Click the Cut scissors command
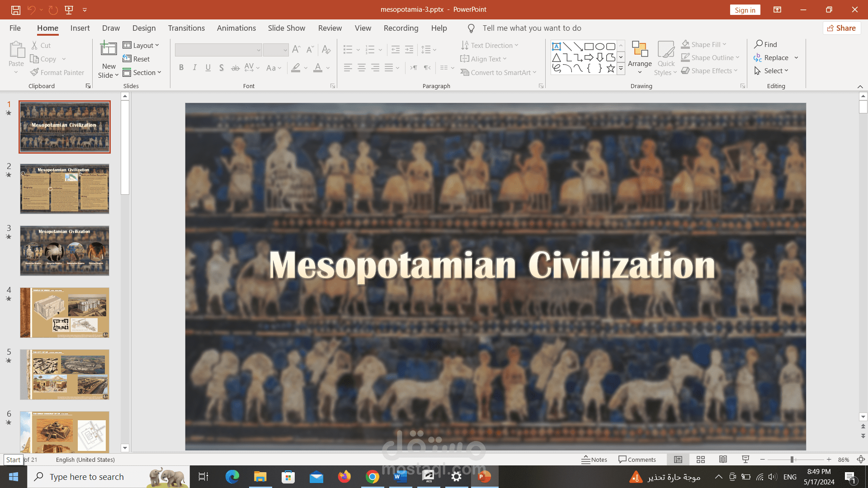The height and width of the screenshot is (488, 868). [41, 46]
